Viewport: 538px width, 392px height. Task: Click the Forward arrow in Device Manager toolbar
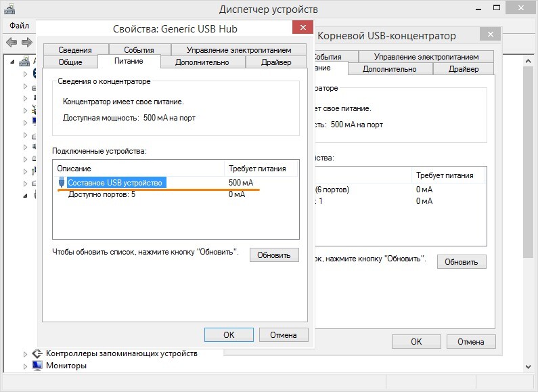pos(27,43)
